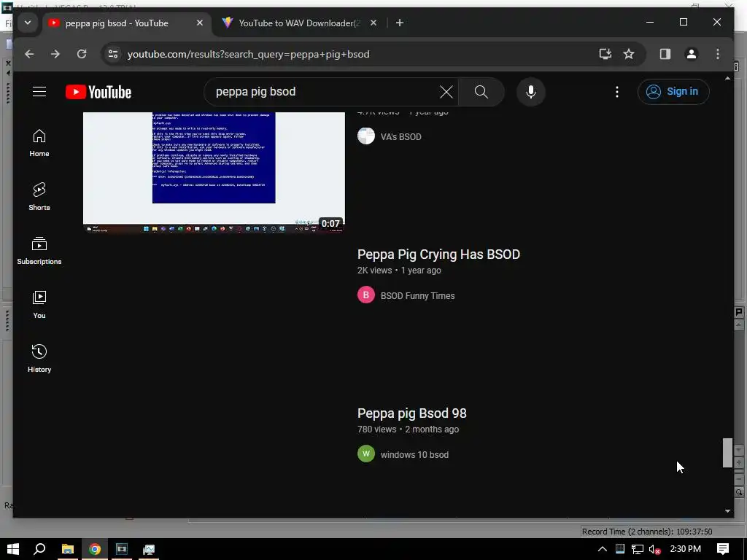Click the page scrollbar thumb

click(x=727, y=453)
